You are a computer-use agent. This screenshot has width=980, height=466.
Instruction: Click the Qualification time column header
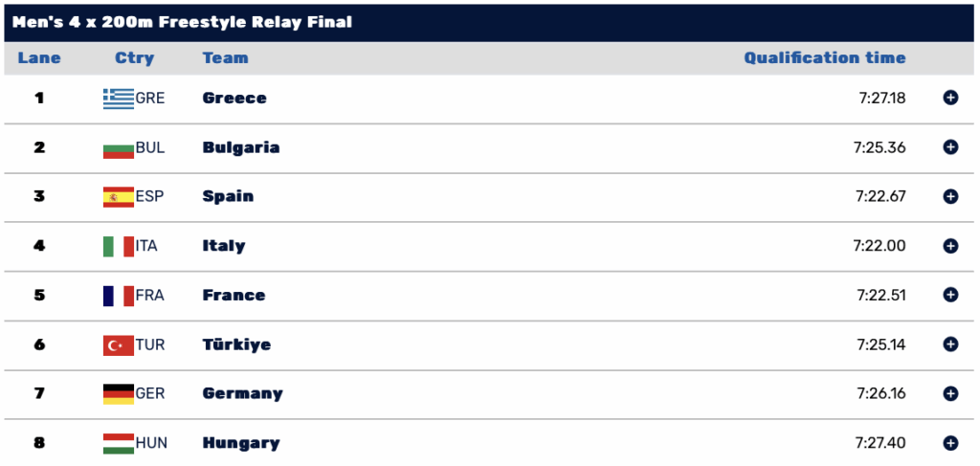pos(824,58)
